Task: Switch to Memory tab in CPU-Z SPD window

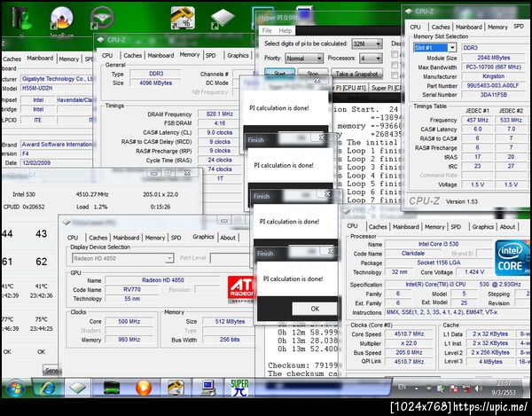Action: pos(497,27)
